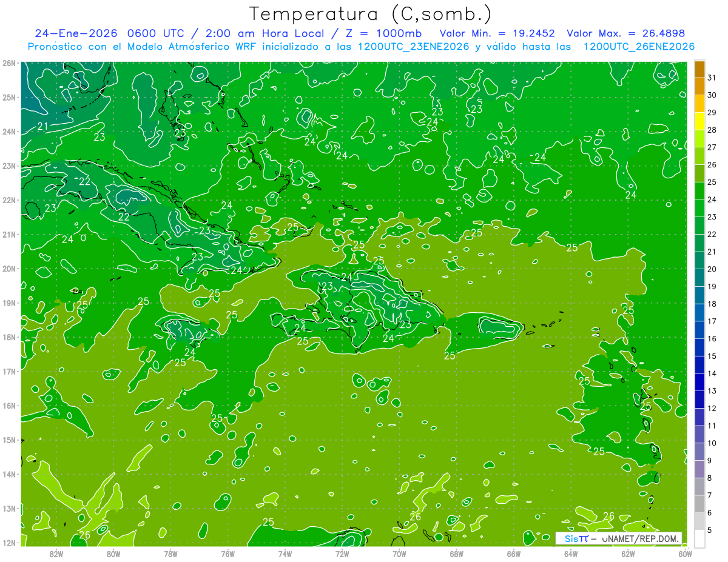Click the gray legend swatch between 6 and 7
The height and width of the screenshot is (562, 728).
(x=699, y=504)
